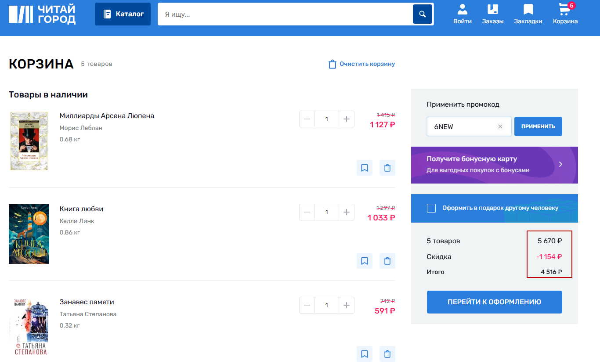The image size is (600, 364).
Task: Click the promo code field with 6NEW
Action: point(469,126)
